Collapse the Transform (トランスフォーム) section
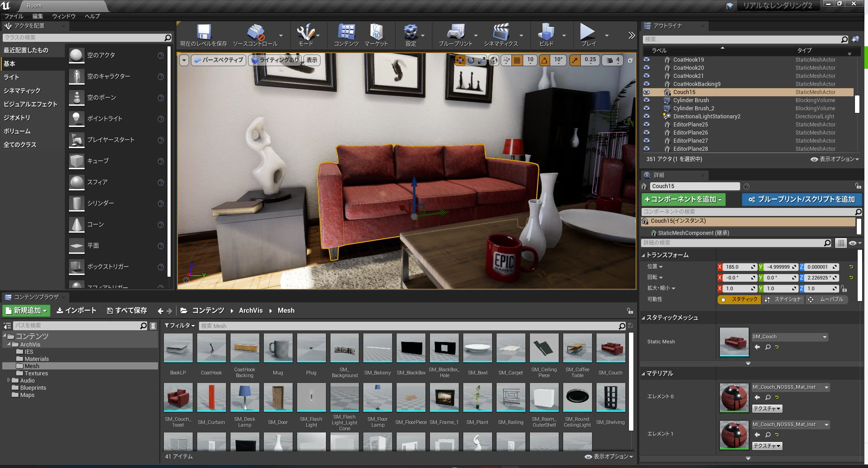The height and width of the screenshot is (468, 868). click(643, 256)
